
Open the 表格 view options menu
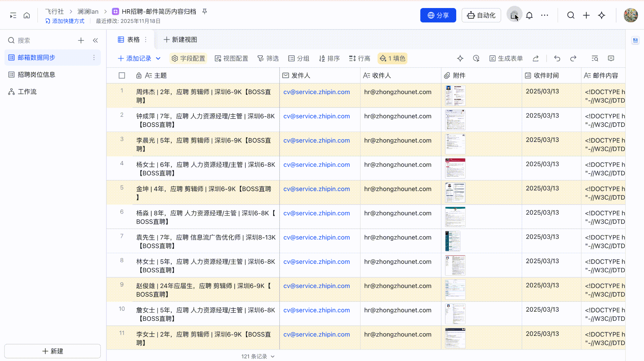pos(146,40)
